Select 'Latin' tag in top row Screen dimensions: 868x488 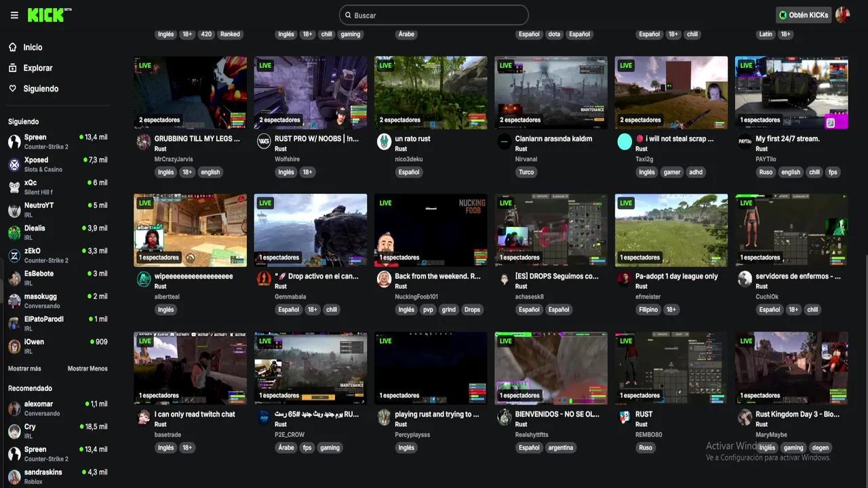tap(766, 34)
